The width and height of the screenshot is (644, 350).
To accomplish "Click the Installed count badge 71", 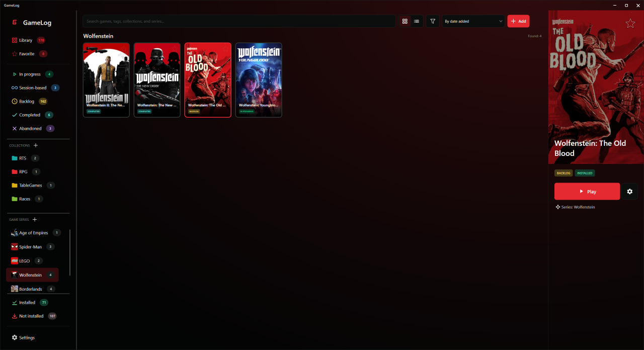I will (44, 302).
